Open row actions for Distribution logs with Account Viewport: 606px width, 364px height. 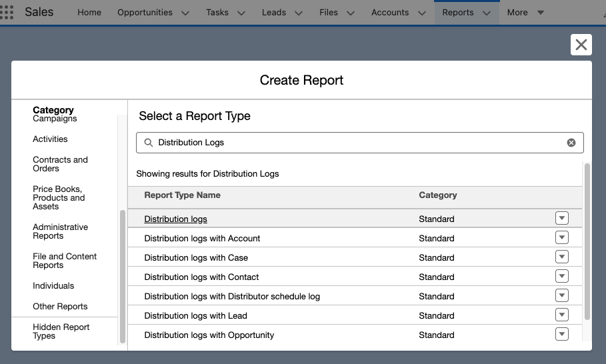(561, 238)
